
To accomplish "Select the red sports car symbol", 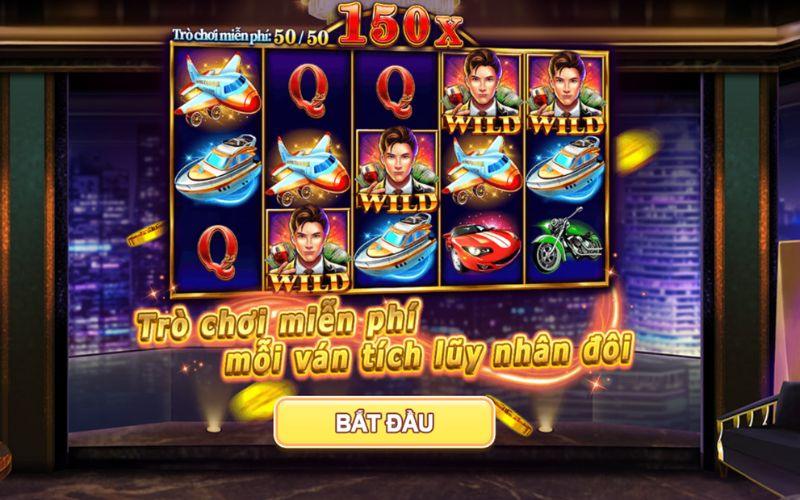I will click(x=482, y=248).
